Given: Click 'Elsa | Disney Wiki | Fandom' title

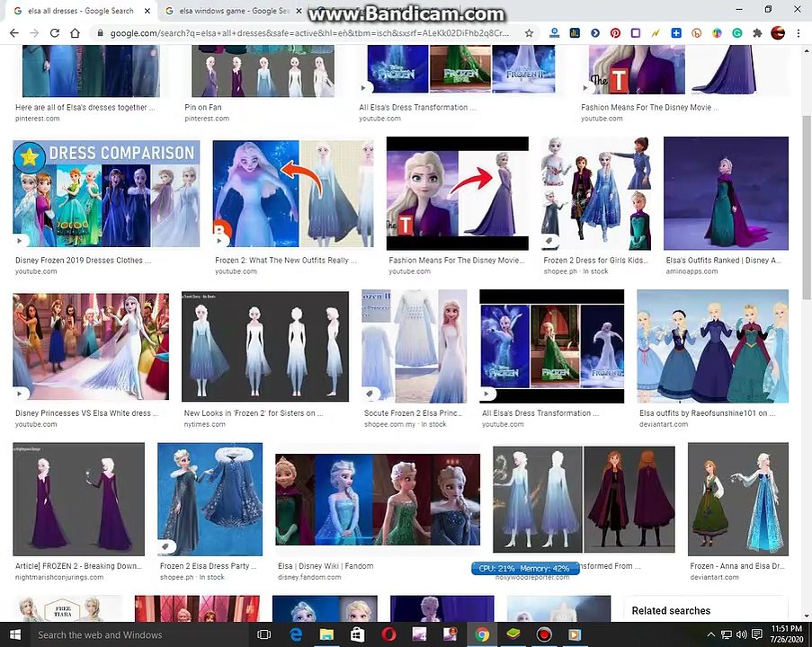Looking at the screenshot, I should click(326, 566).
